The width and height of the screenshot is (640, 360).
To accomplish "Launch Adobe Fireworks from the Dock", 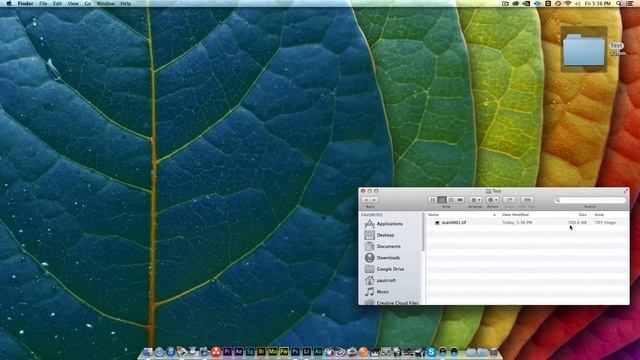I will tap(284, 352).
